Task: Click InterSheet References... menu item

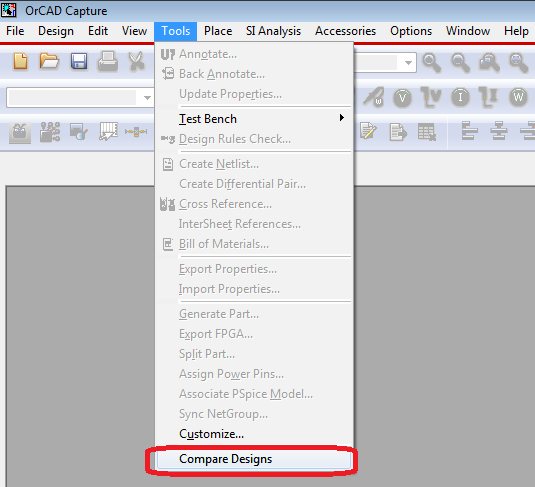Action: tap(254, 224)
